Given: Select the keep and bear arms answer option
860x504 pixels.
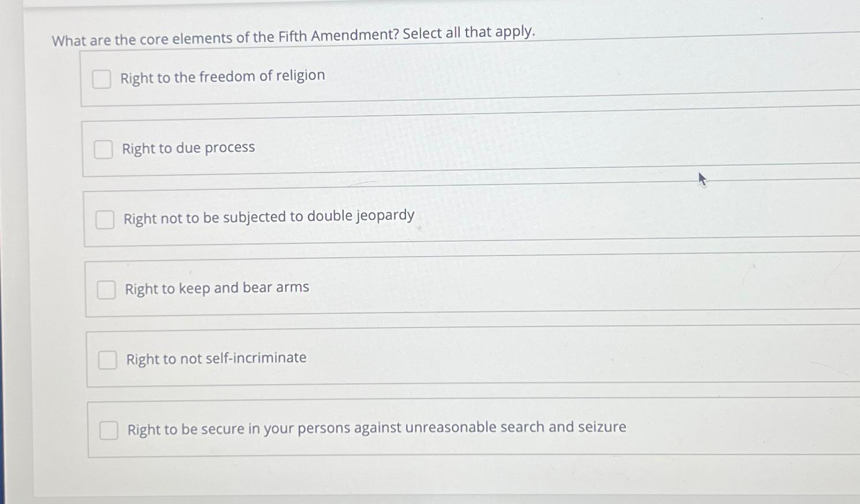Looking at the screenshot, I should click(217, 288).
